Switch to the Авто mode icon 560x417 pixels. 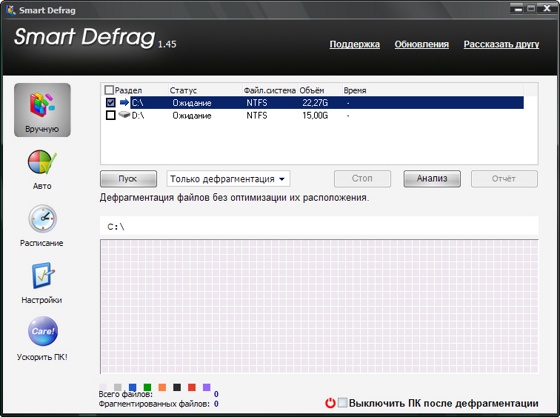click(42, 162)
